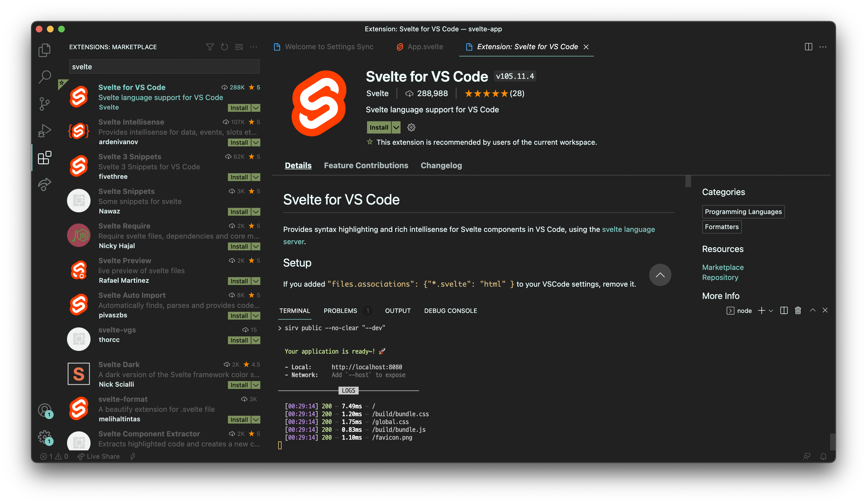
Task: Refresh the extensions marketplace list
Action: [224, 47]
